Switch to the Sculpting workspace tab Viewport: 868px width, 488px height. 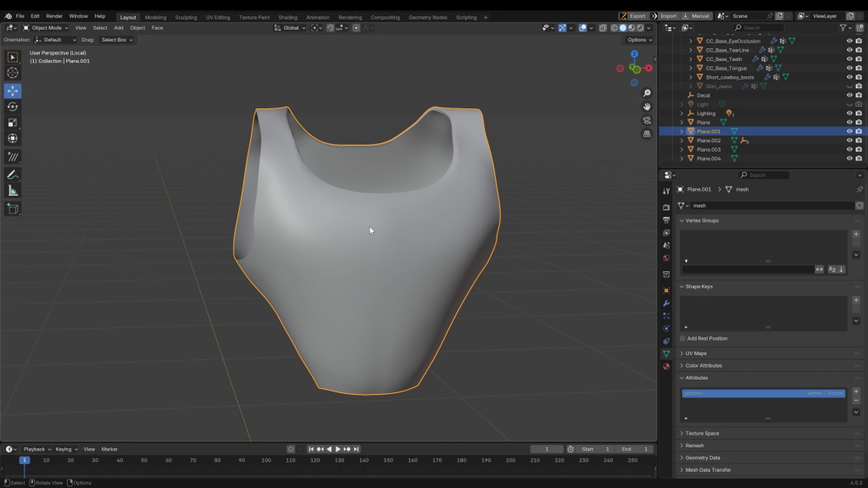[x=186, y=17]
